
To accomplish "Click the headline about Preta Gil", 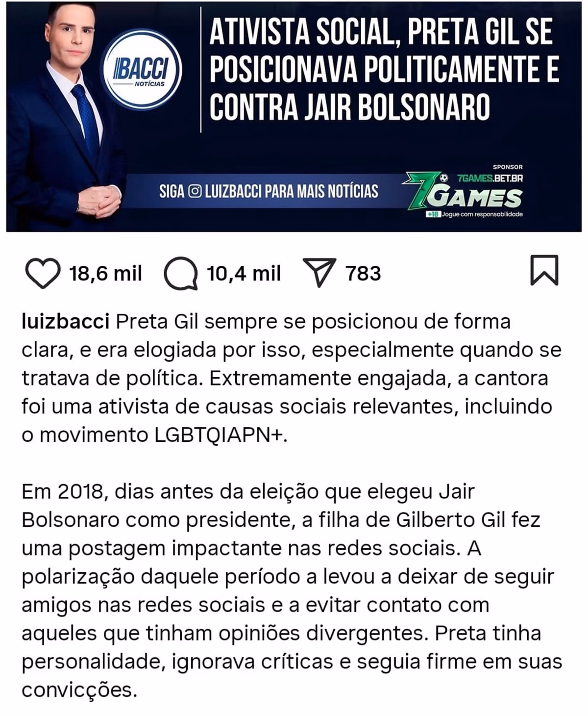I will (384, 70).
